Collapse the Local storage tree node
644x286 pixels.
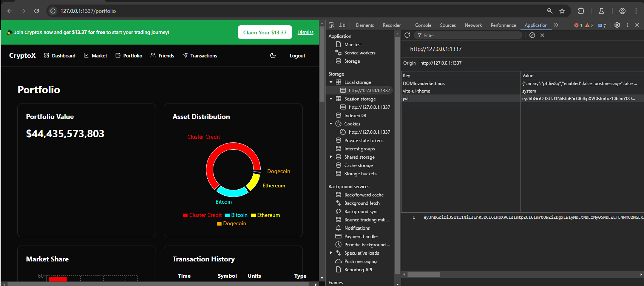pos(331,82)
